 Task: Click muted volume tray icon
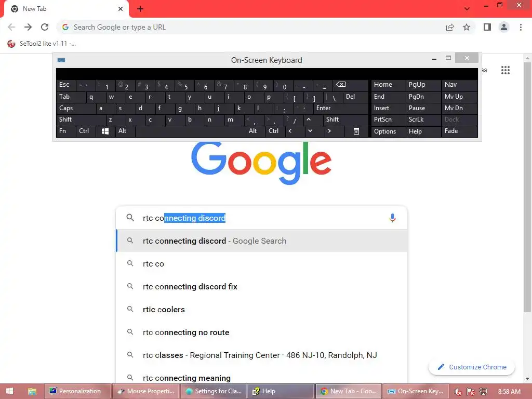point(458,392)
